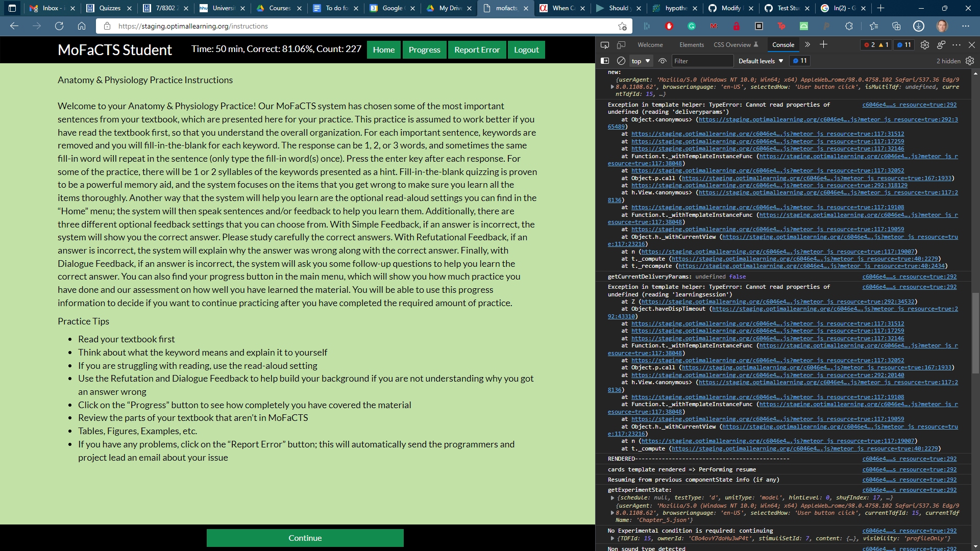This screenshot has height=551, width=980.
Task: Show the console sidebar panel
Action: pos(605,61)
